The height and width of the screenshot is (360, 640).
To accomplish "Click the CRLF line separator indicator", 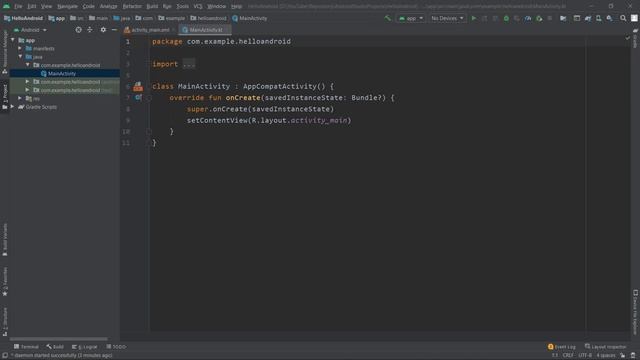I will [568, 356].
